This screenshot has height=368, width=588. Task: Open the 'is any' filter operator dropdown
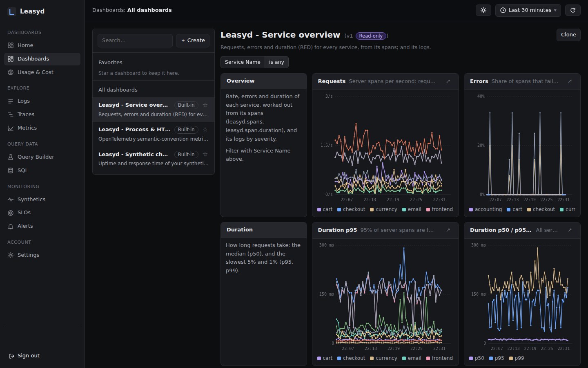click(276, 62)
